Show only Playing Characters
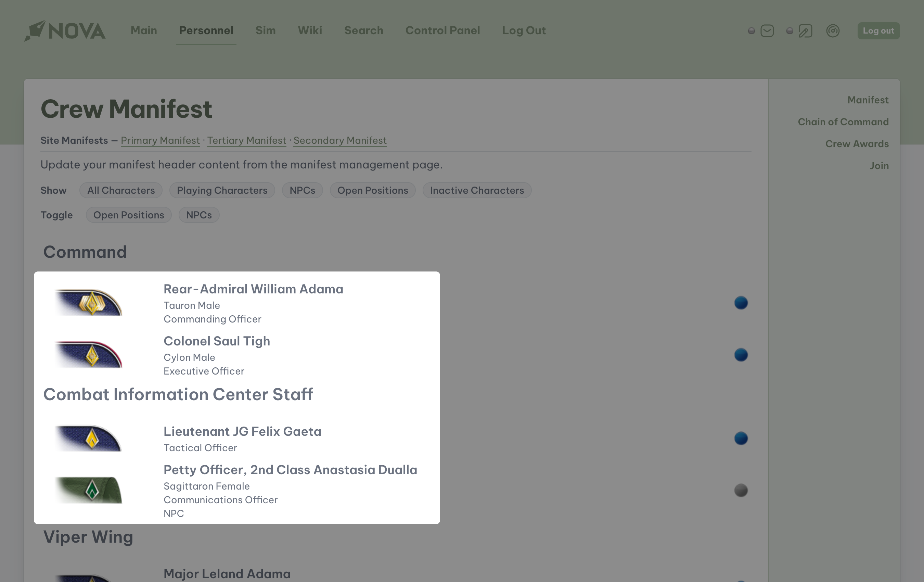 (x=222, y=190)
